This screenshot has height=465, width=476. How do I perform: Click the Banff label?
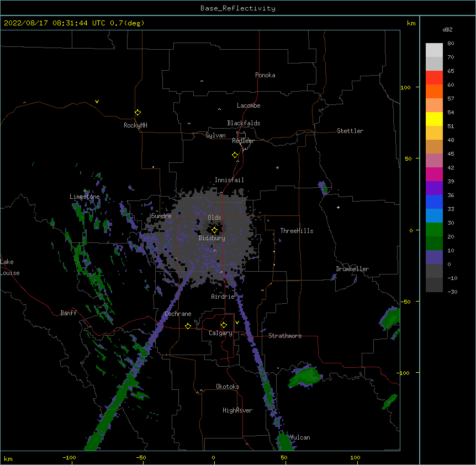[68, 313]
